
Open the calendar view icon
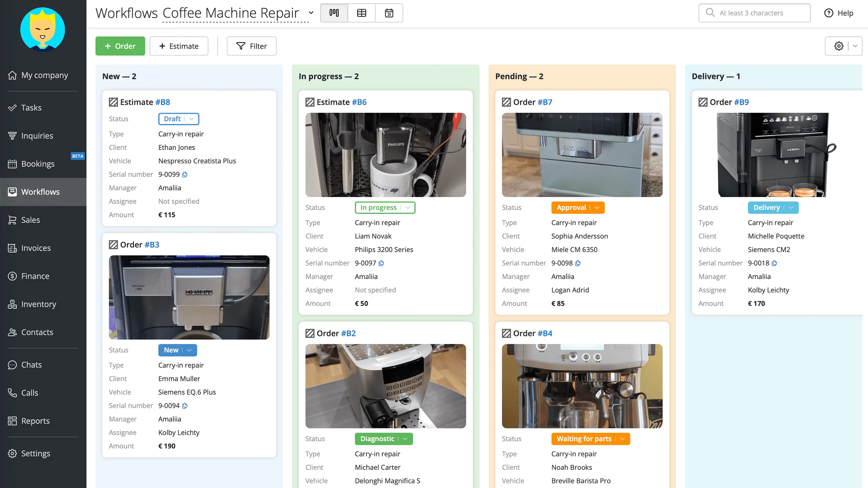389,13
